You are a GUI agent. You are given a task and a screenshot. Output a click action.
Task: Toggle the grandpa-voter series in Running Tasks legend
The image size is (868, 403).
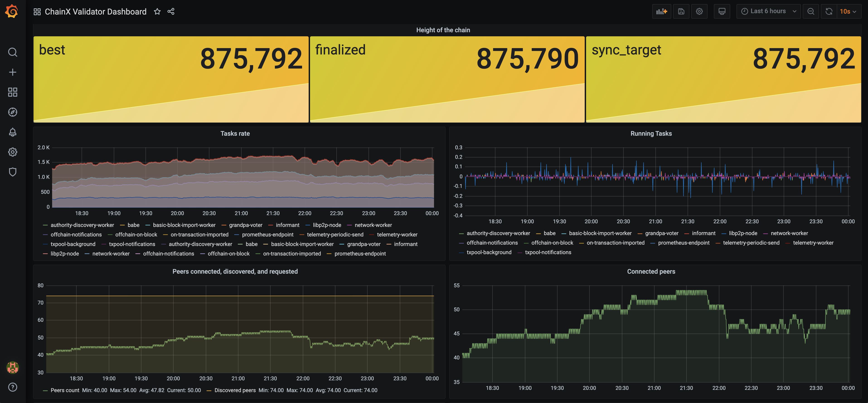pyautogui.click(x=662, y=233)
